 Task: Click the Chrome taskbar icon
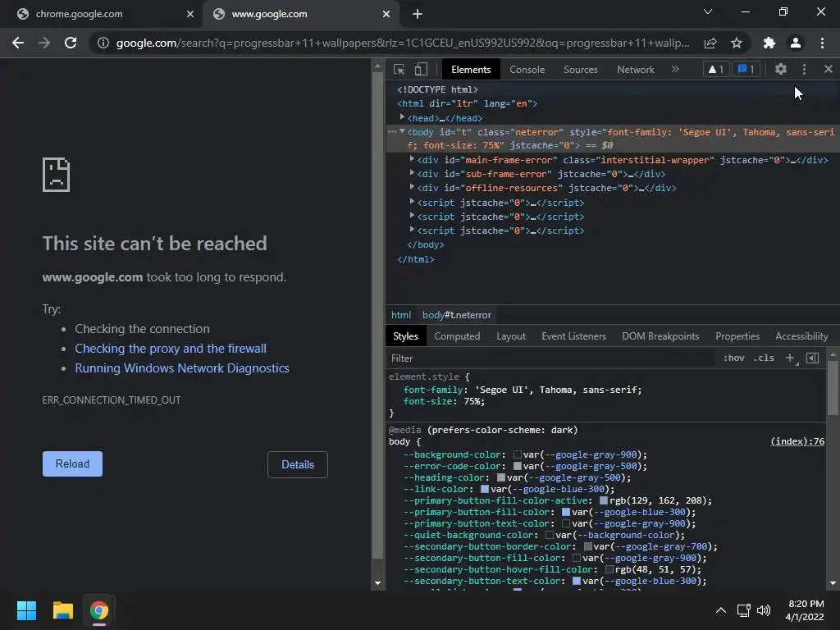coord(99,610)
